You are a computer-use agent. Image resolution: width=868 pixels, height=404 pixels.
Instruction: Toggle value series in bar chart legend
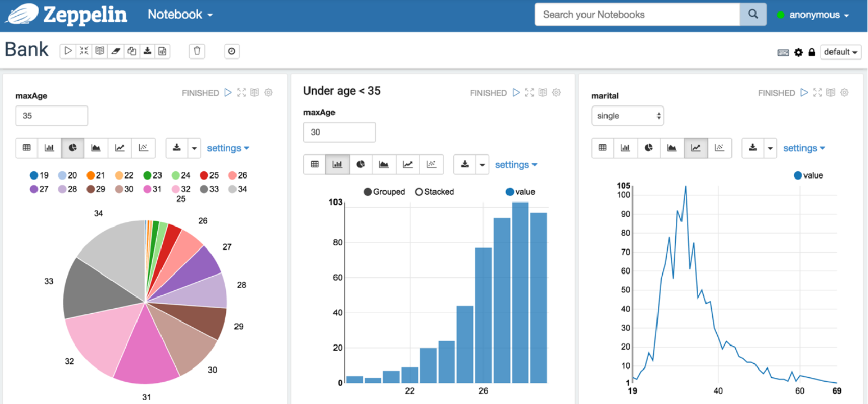click(x=520, y=192)
